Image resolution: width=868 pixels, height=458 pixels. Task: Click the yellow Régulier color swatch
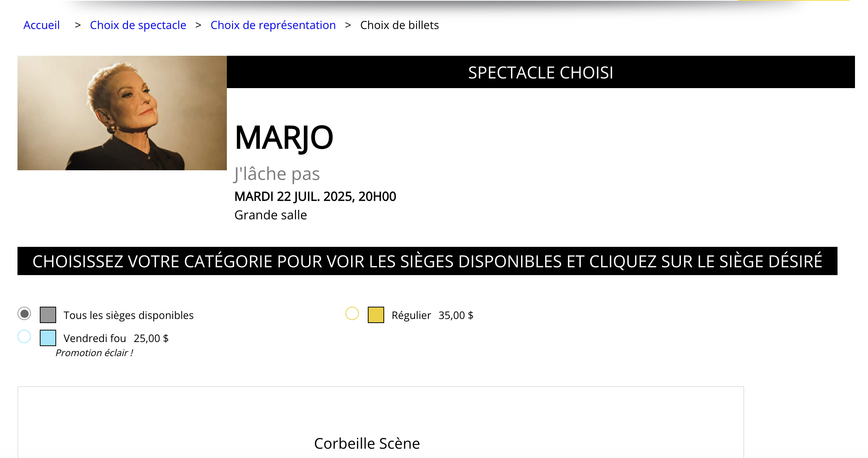click(x=376, y=315)
